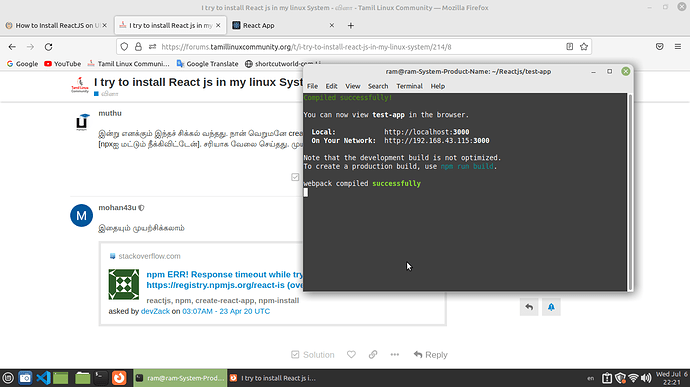The height and width of the screenshot is (387, 690).
Task: Switch to the terminal window in the taskbar
Action: [180, 378]
